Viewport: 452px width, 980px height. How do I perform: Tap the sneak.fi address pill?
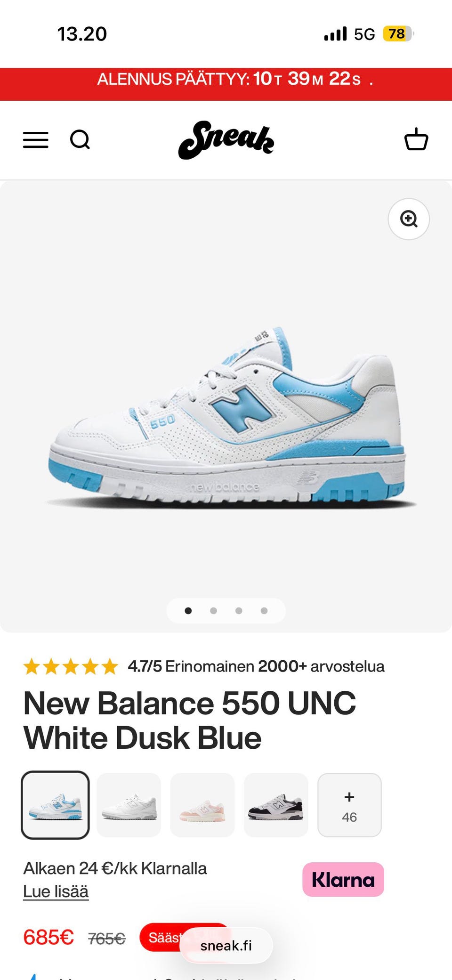pyautogui.click(x=226, y=946)
